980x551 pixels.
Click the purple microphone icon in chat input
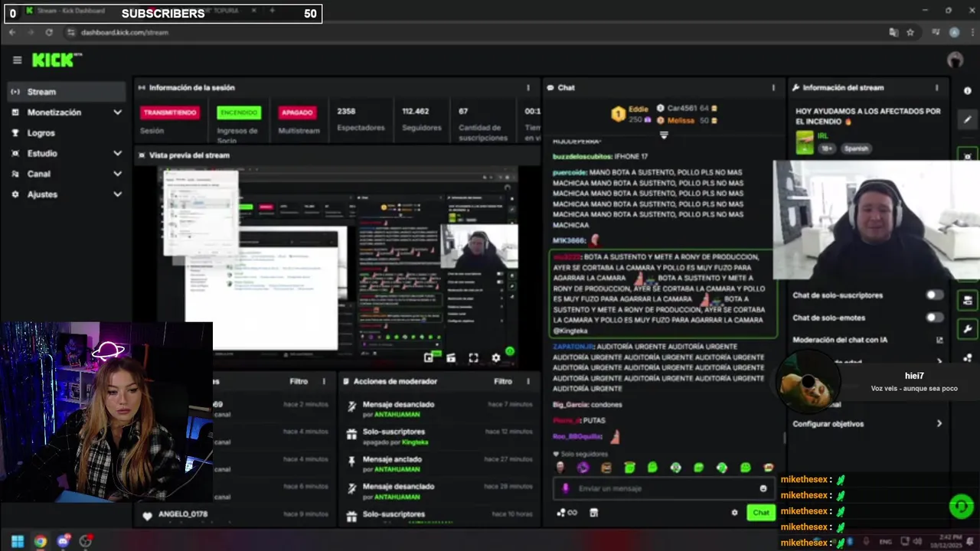pyautogui.click(x=566, y=488)
